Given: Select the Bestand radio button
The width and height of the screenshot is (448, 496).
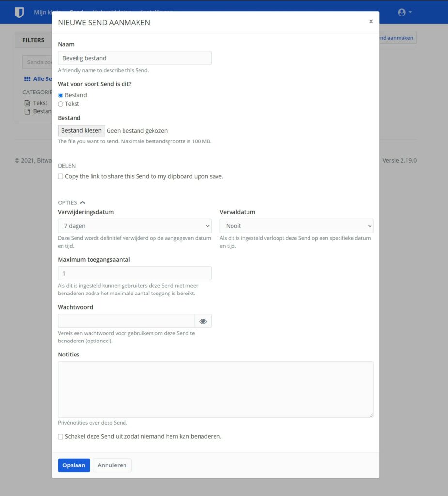Looking at the screenshot, I should [61, 95].
